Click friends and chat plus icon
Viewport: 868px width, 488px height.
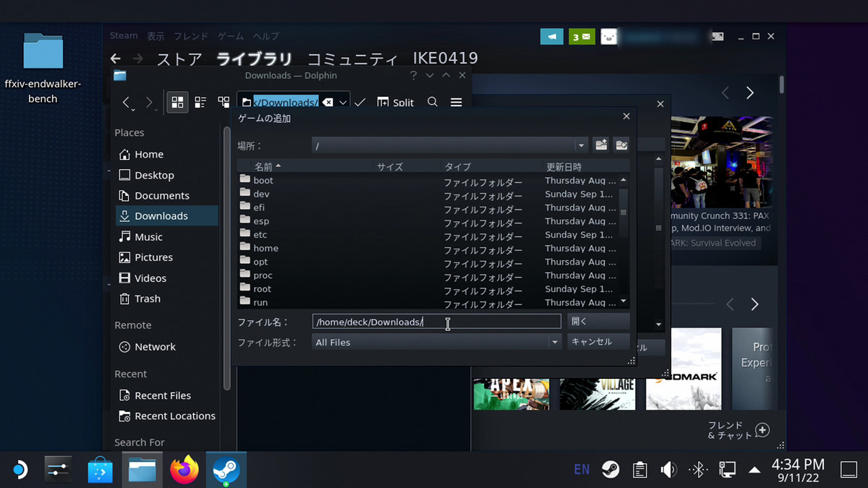(762, 430)
